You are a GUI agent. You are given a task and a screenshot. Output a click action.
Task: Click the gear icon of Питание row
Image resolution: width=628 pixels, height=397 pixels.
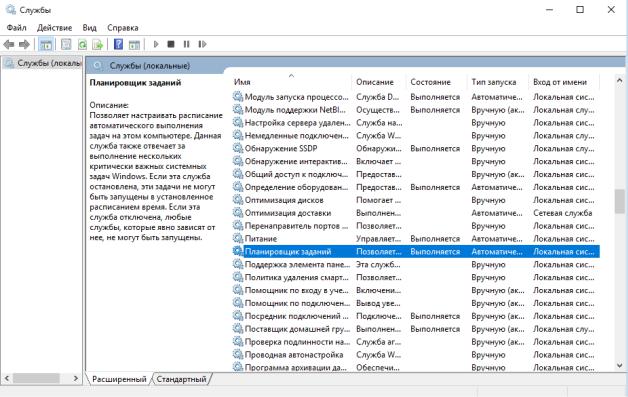(x=238, y=238)
